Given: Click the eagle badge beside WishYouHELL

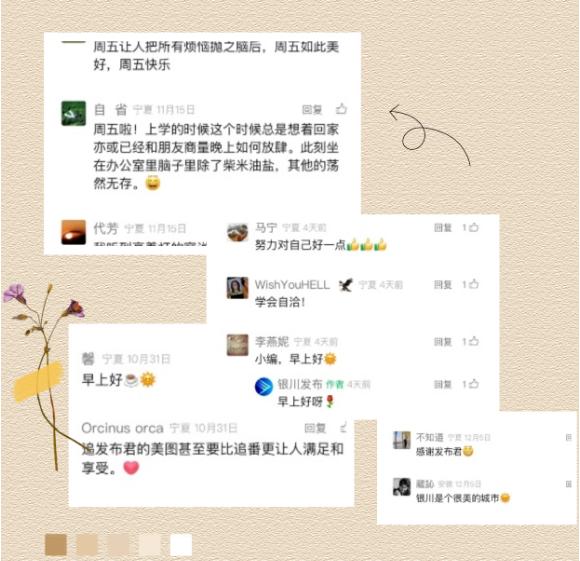Looking at the screenshot, I should (x=345, y=285).
